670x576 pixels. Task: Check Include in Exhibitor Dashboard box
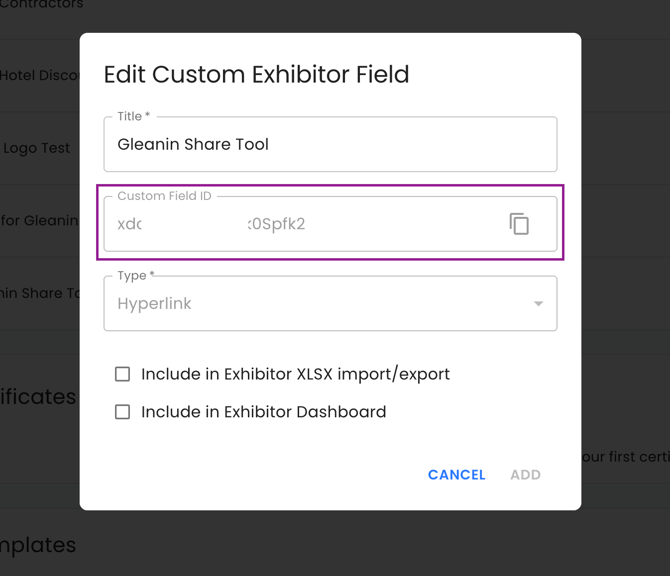pyautogui.click(x=123, y=412)
